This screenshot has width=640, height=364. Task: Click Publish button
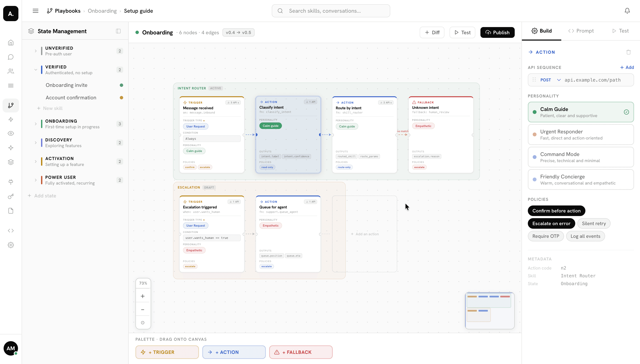pos(497,33)
